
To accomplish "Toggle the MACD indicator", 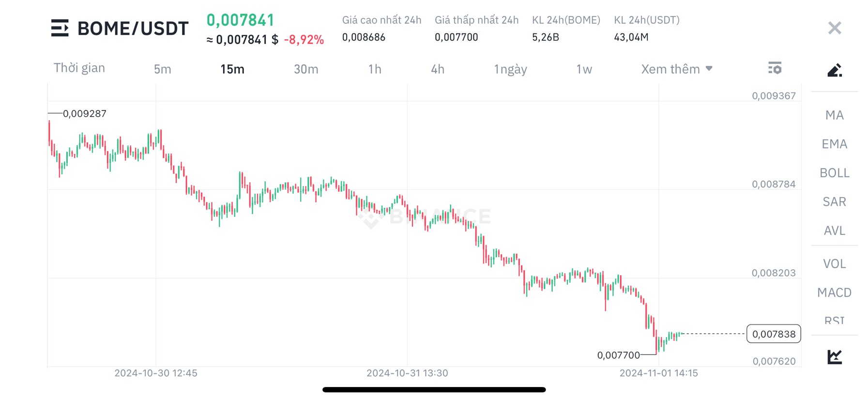I will coord(834,293).
